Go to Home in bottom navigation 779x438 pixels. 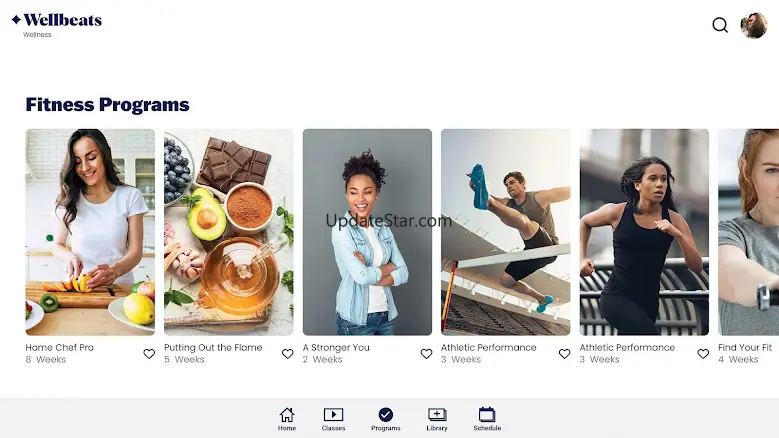click(287, 419)
